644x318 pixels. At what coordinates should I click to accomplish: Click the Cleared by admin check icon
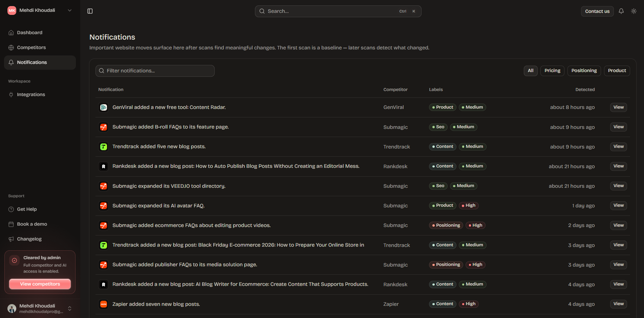(x=15, y=260)
